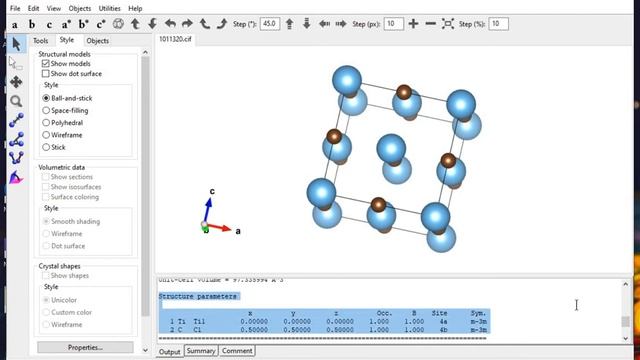Switch to Polyhedral style

point(46,122)
